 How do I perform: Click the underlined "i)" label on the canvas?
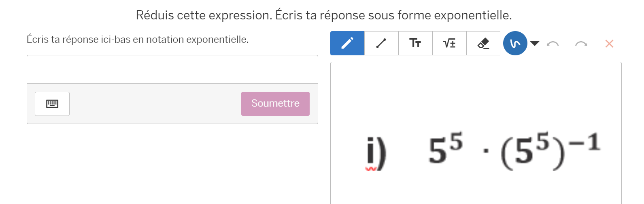click(376, 154)
